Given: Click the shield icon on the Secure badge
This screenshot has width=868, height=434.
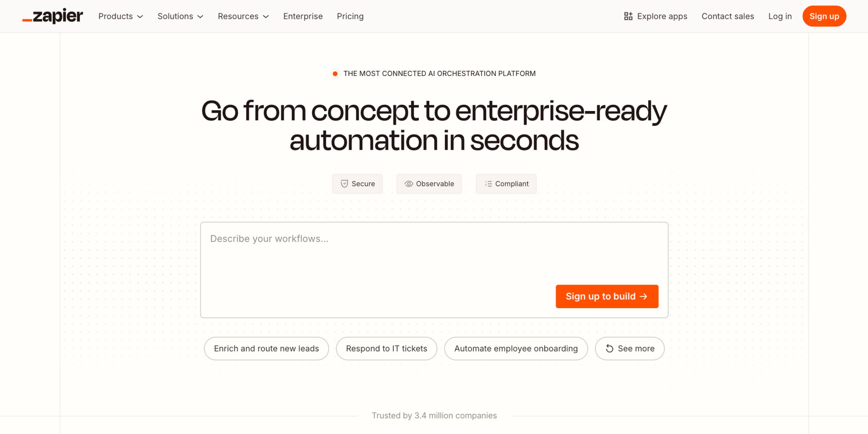Looking at the screenshot, I should [345, 184].
